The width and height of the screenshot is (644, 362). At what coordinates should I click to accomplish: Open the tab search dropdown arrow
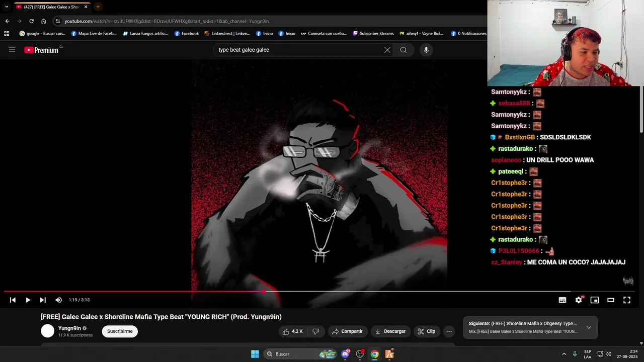[x=7, y=7]
